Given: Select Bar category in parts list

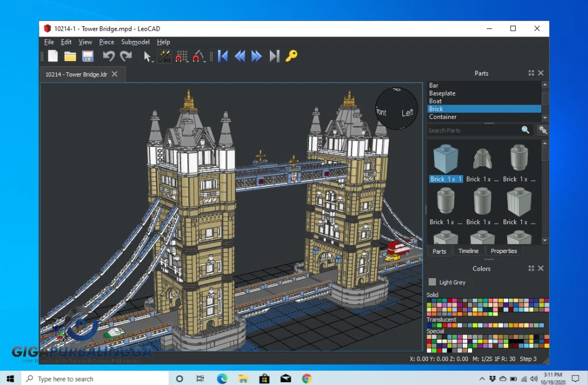Looking at the screenshot, I should click(x=484, y=85).
